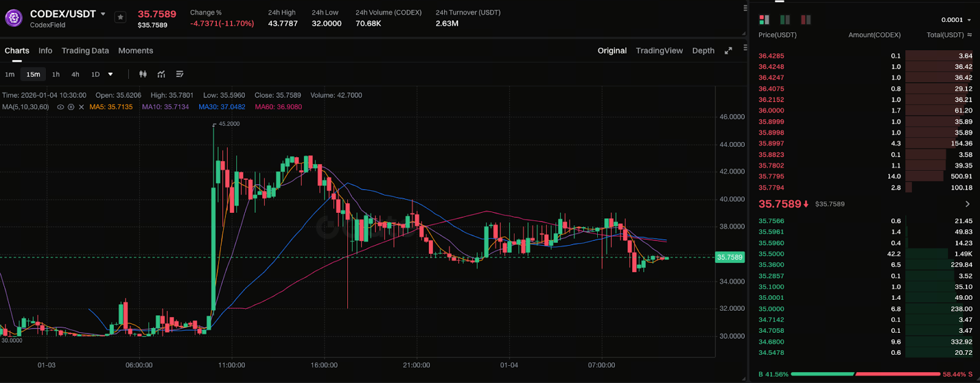Expand chart to fullscreen
The image size is (980, 383).
728,51
